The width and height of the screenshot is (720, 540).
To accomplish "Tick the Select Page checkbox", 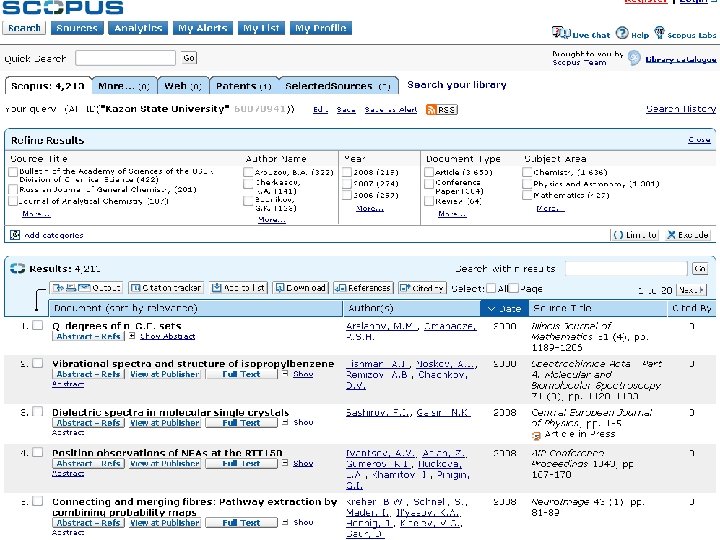I will tap(514, 288).
